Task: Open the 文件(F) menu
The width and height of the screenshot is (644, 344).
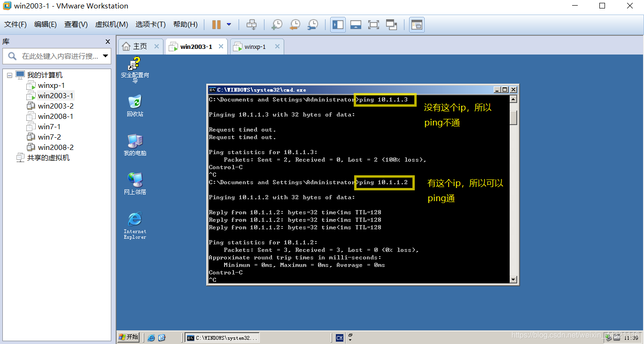Action: pos(16,24)
